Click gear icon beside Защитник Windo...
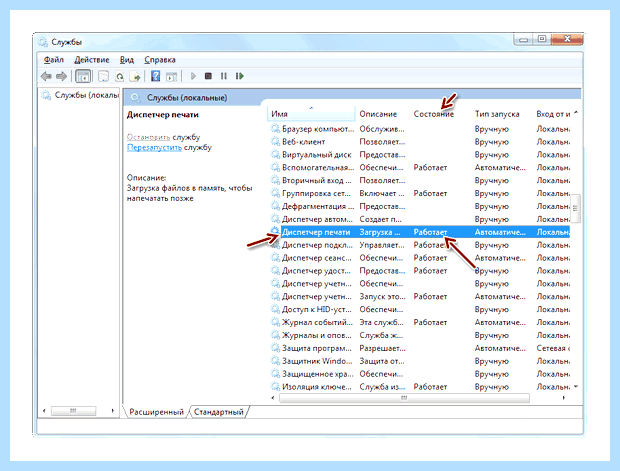The image size is (620, 471). pyautogui.click(x=275, y=361)
